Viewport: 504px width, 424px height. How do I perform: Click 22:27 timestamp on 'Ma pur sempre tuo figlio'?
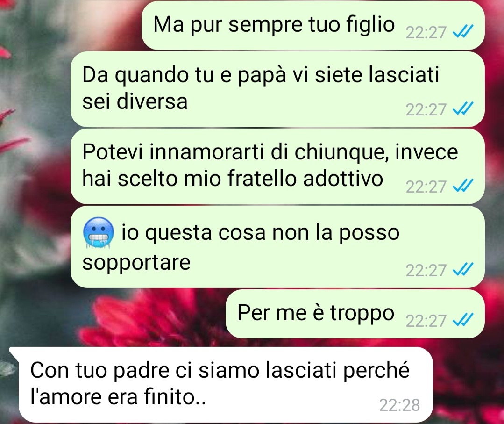tap(426, 33)
